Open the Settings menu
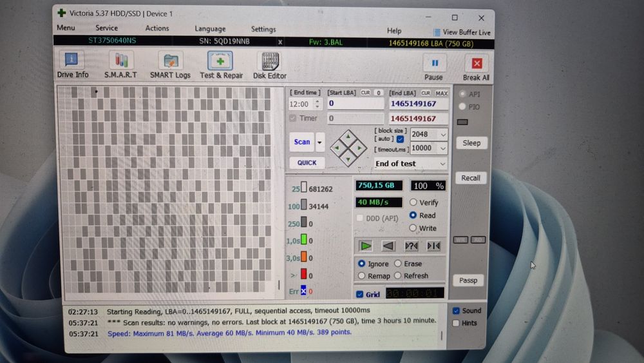The width and height of the screenshot is (644, 363). click(x=263, y=29)
